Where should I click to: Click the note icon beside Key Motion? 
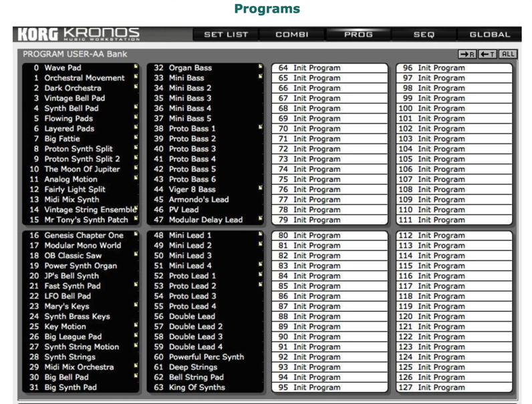tap(136, 325)
